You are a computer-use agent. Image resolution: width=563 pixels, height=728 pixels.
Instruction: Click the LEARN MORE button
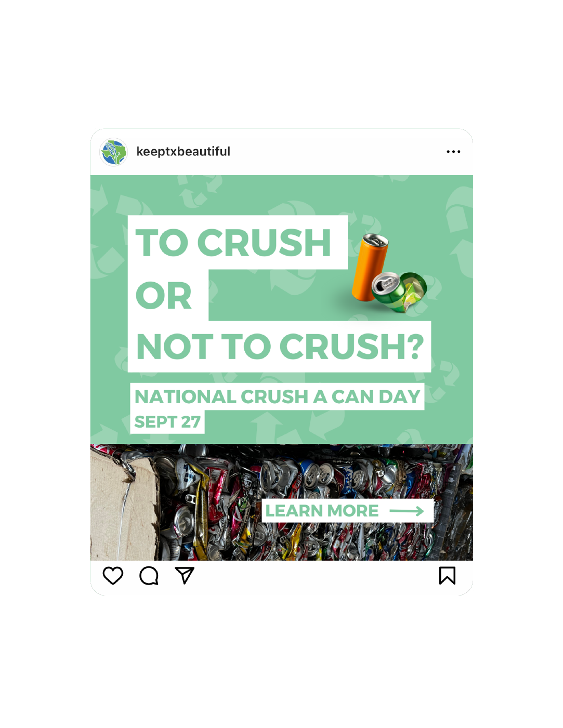coord(347,511)
